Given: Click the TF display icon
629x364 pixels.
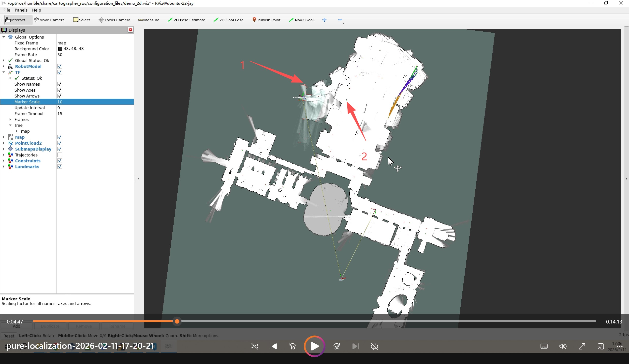Looking at the screenshot, I should [10, 72].
